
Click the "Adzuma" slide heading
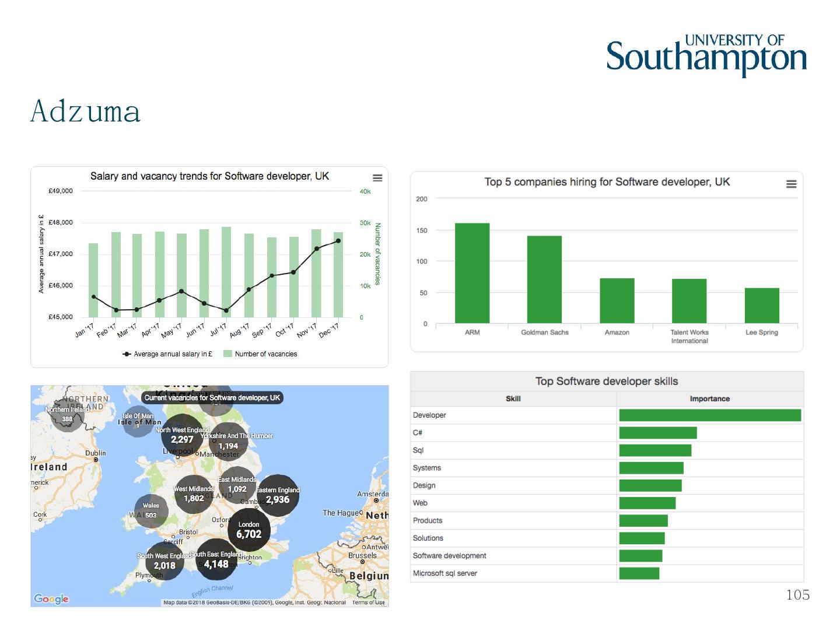(x=85, y=111)
